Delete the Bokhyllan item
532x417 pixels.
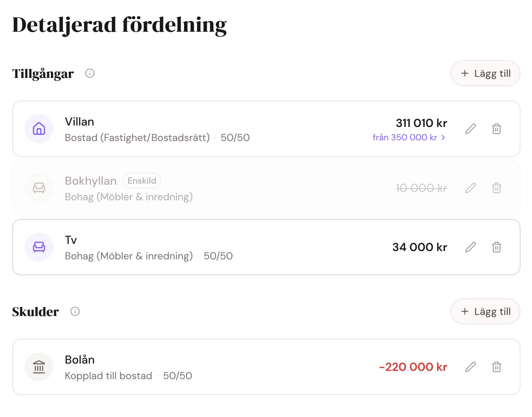tap(497, 188)
